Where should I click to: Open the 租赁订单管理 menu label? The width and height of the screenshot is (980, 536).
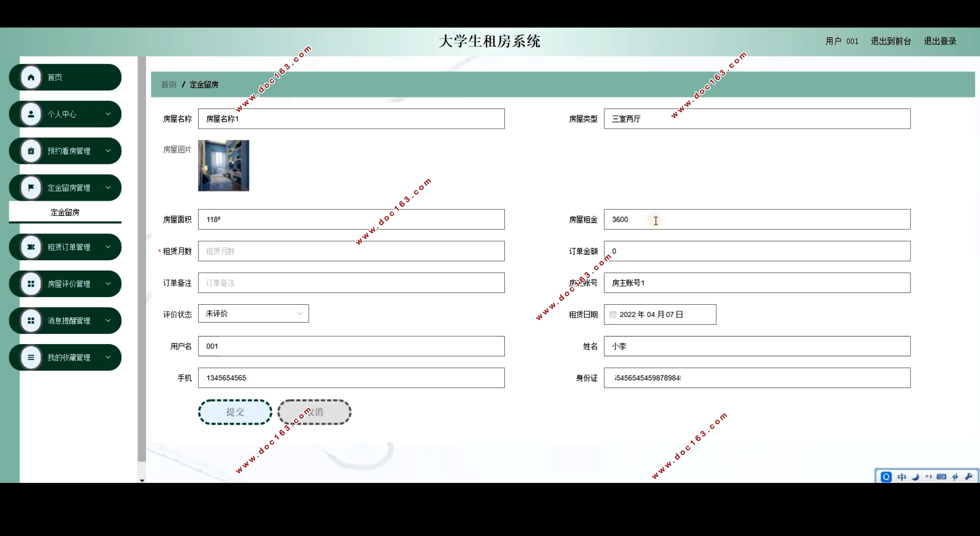pos(69,247)
